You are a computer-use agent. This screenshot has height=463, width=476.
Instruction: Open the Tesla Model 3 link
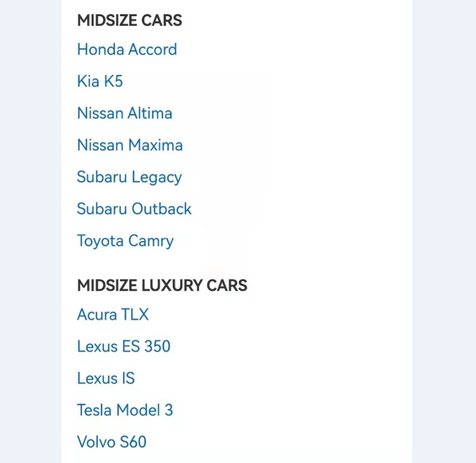125,410
